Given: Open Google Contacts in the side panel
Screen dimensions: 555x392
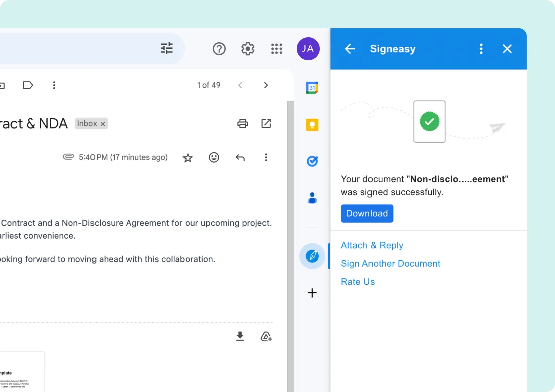Looking at the screenshot, I should point(312,198).
